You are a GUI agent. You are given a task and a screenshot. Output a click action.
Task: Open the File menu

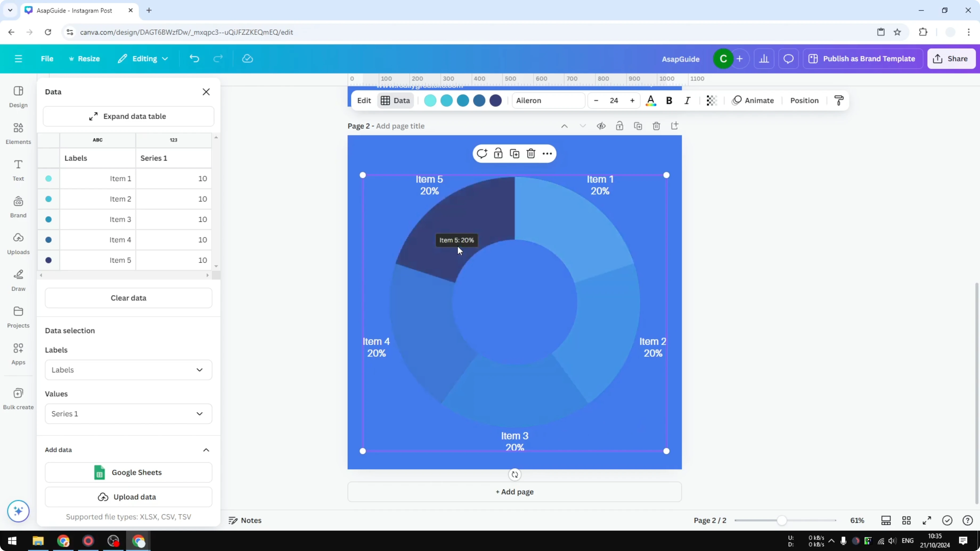click(47, 58)
